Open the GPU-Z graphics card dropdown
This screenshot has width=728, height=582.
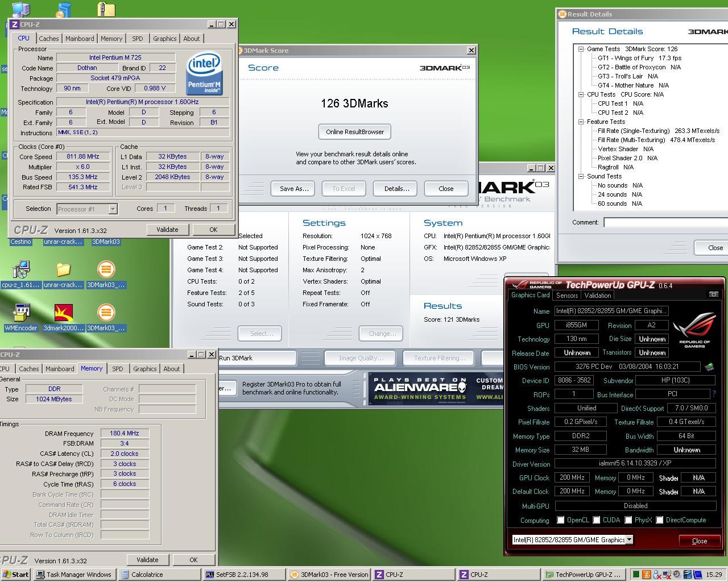pyautogui.click(x=629, y=540)
